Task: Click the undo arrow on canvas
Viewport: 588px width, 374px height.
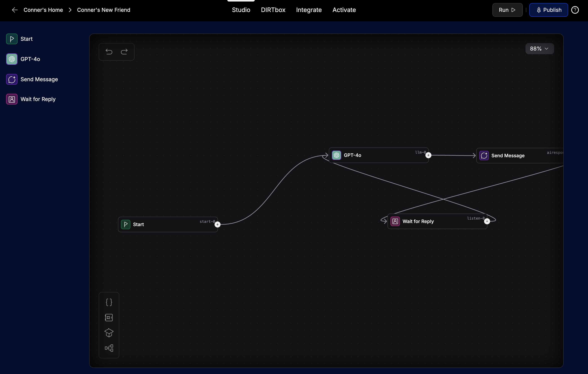Action: 109,51
